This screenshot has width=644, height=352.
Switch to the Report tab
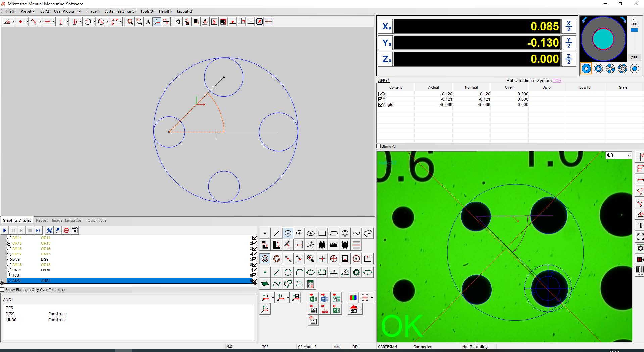click(x=42, y=220)
